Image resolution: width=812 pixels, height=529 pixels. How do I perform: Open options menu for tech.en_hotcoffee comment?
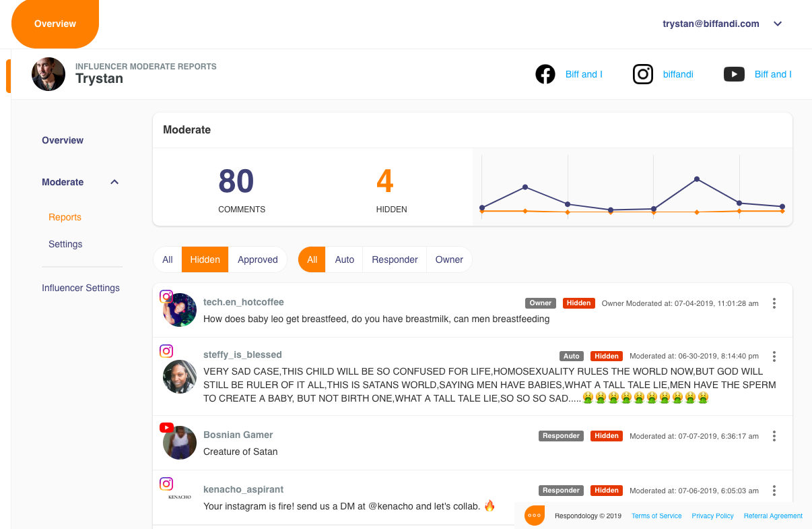[x=774, y=303]
